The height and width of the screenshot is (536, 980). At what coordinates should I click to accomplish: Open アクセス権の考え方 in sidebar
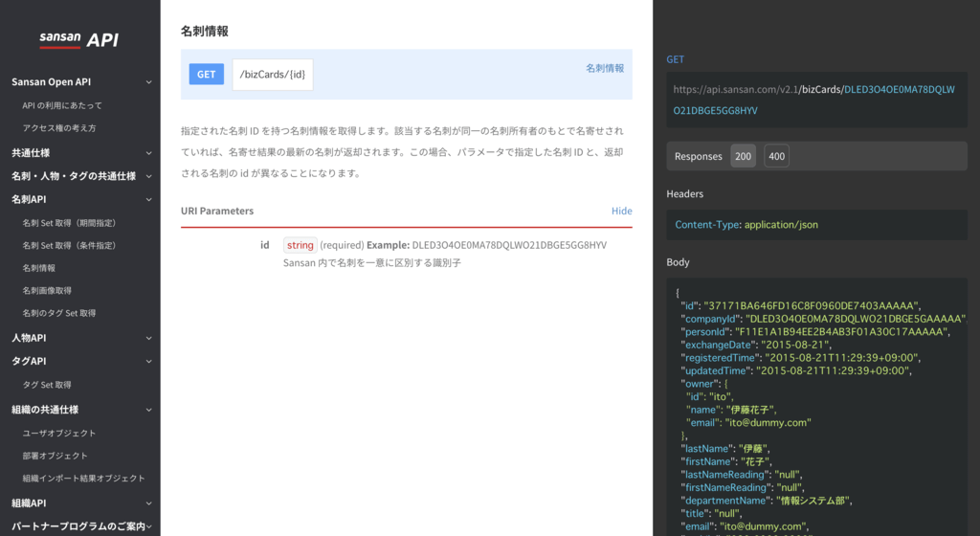pos(59,128)
